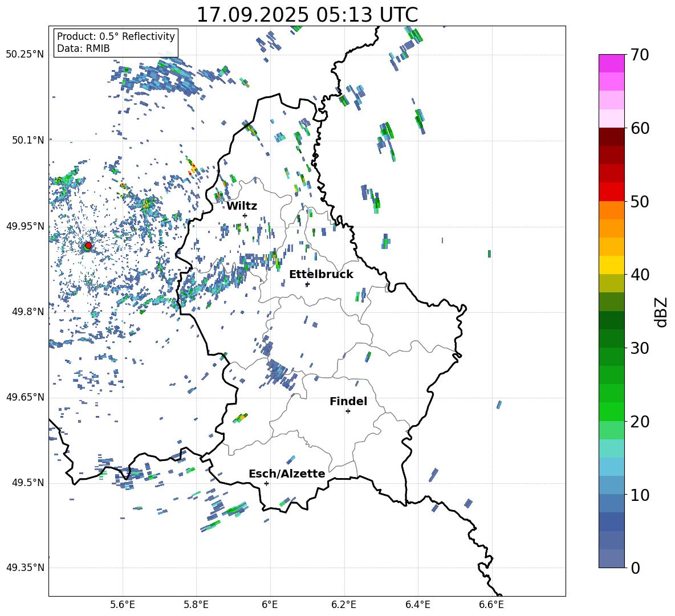Click the Wiltz station cross marker
Screen dimensions: 675x616
pyautogui.click(x=245, y=215)
